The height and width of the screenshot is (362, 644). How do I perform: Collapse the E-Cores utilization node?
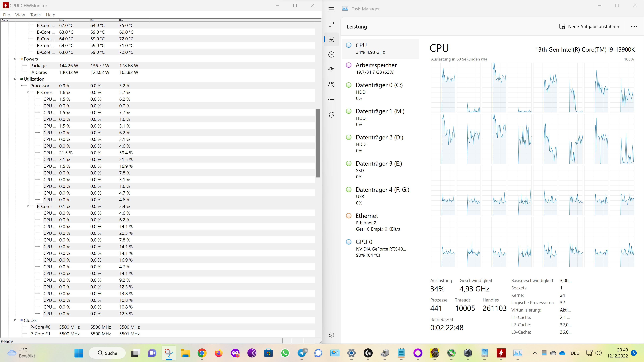pos(28,206)
